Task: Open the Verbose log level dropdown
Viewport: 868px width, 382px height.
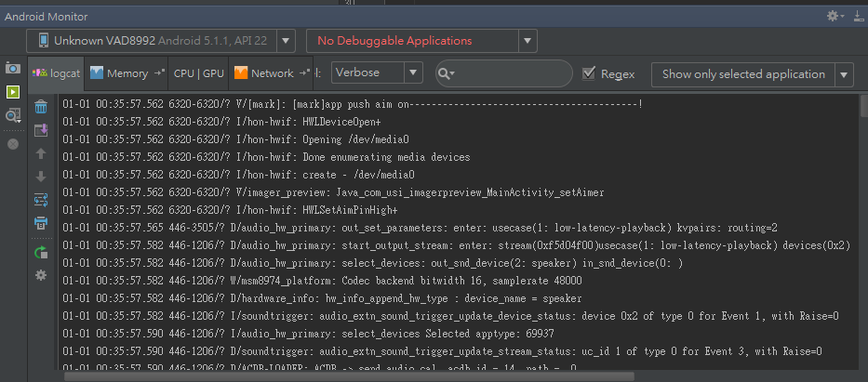Action: pos(377,72)
